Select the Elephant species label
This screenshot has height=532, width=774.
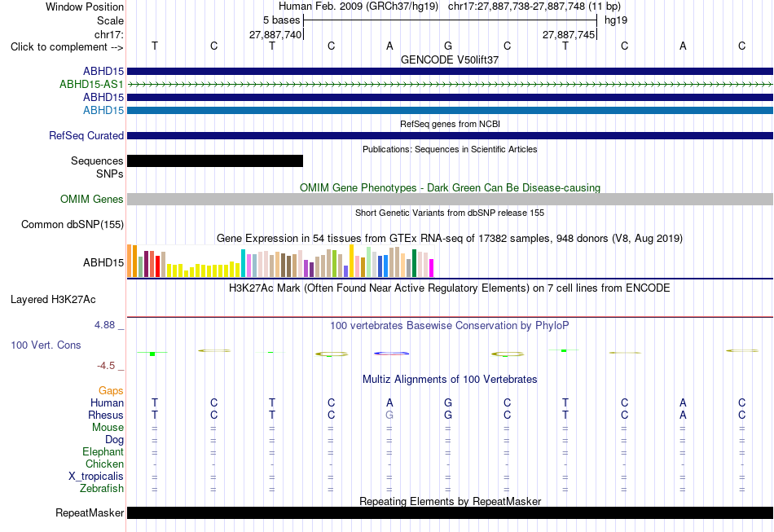click(x=103, y=452)
